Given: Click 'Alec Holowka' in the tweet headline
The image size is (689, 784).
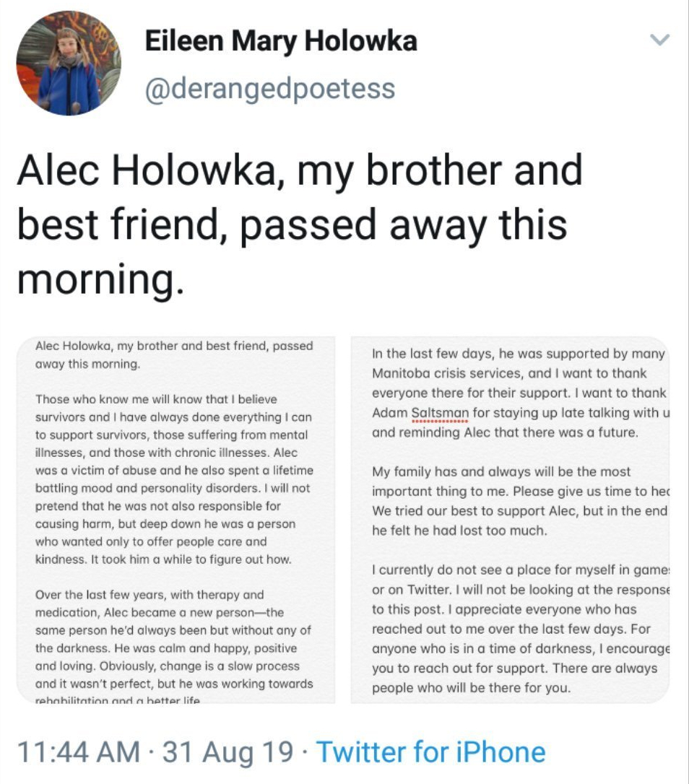Looking at the screenshot, I should coord(147,170).
